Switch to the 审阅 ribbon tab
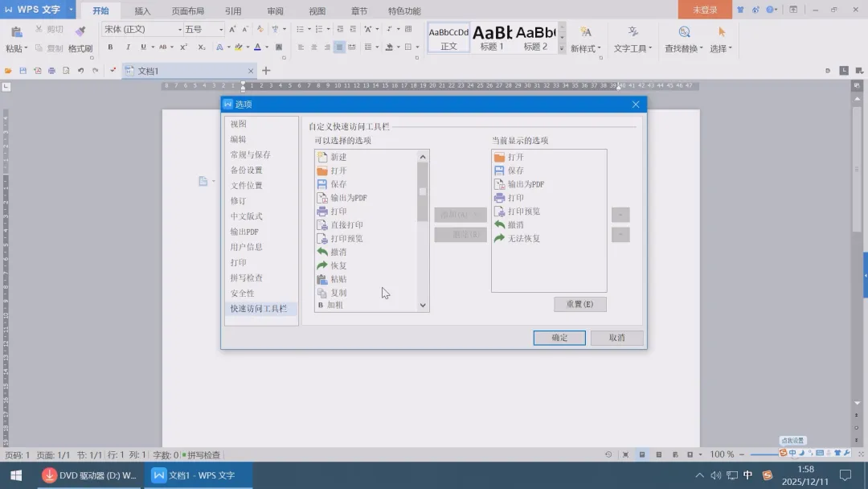Image resolution: width=868 pixels, height=489 pixels. coord(275,11)
